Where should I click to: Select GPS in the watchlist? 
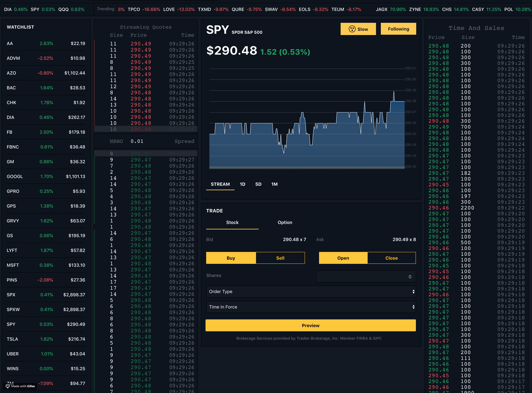point(46,206)
